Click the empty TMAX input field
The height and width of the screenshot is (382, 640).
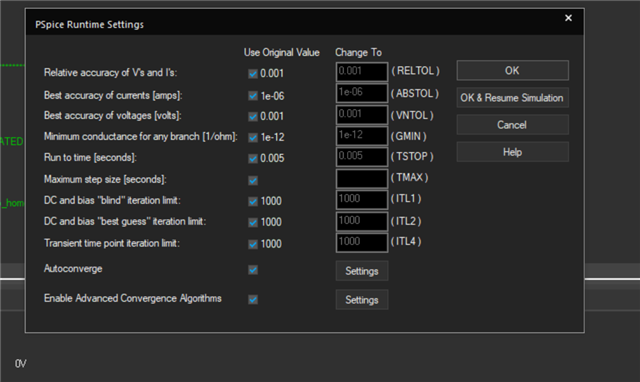click(x=362, y=179)
